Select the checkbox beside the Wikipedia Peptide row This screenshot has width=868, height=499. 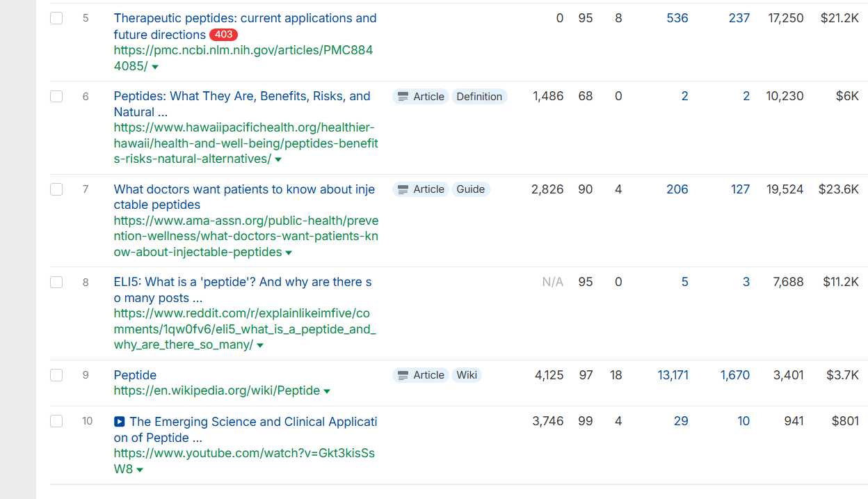(56, 374)
